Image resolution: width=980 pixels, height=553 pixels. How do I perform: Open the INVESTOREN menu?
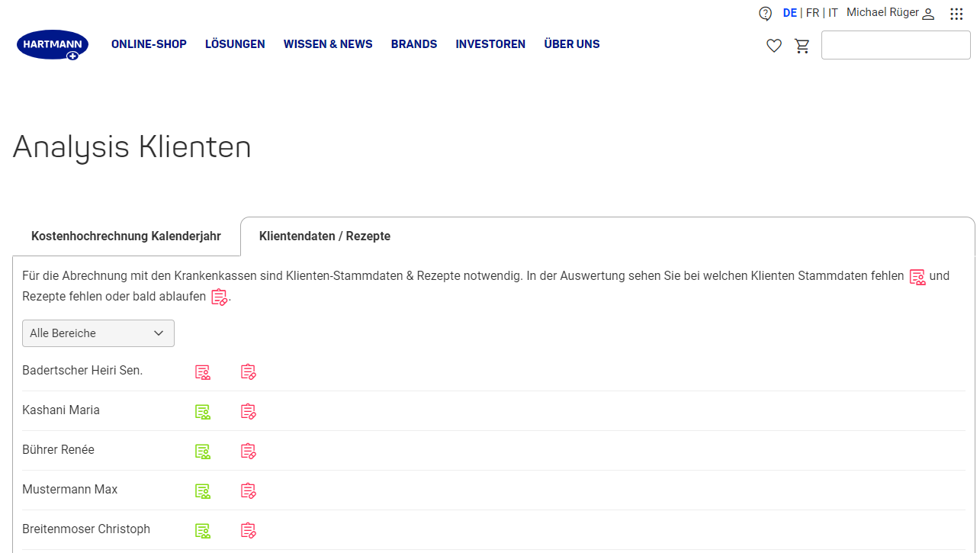tap(490, 44)
